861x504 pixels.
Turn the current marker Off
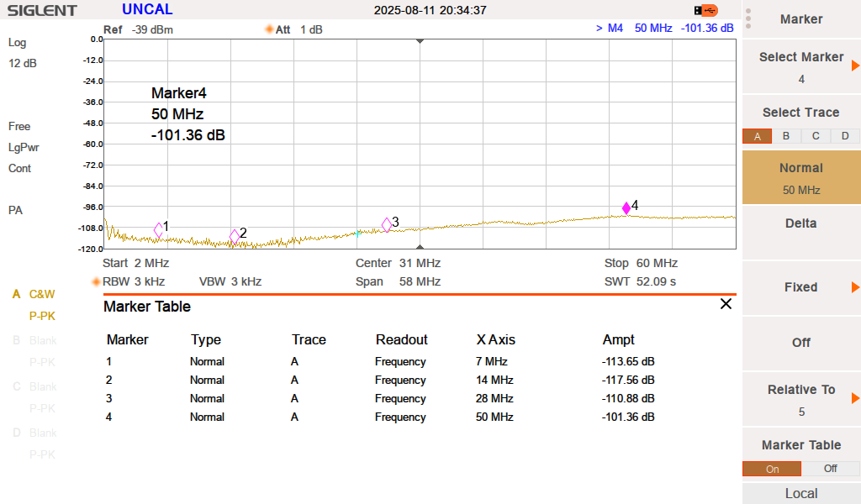tap(801, 344)
